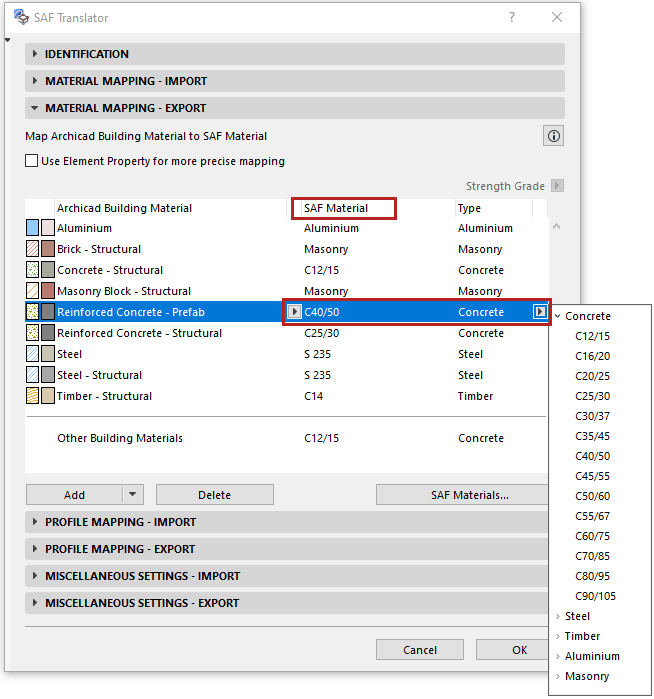
Task: Click Steel fill pattern icon
Action: click(33, 354)
